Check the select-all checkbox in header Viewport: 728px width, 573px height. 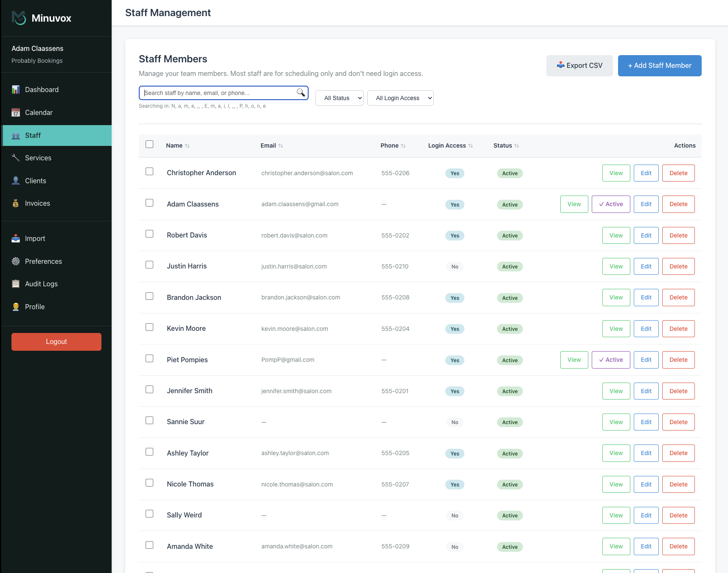149,144
